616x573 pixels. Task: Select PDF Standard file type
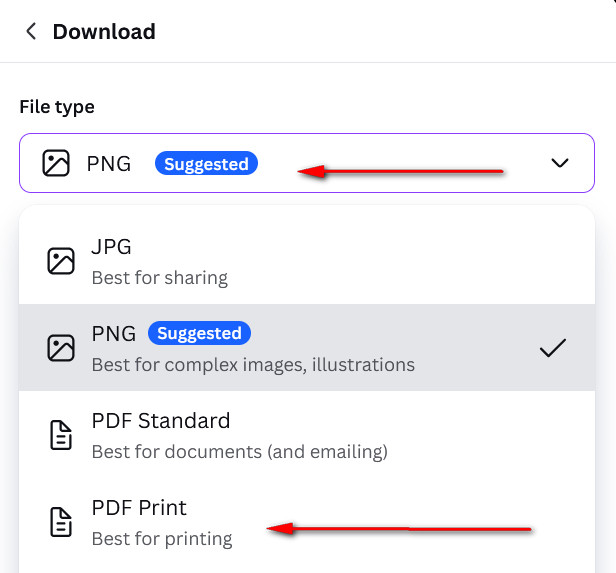(160, 421)
